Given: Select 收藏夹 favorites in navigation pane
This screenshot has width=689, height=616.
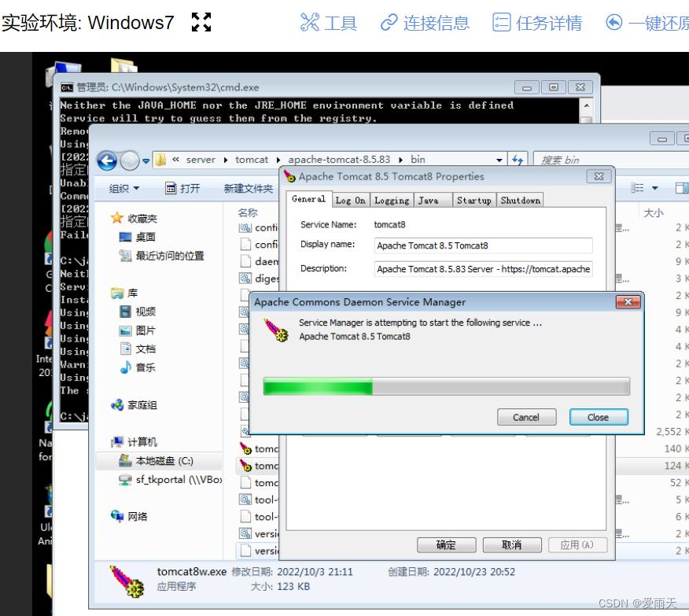Looking at the screenshot, I should pyautogui.click(x=134, y=219).
